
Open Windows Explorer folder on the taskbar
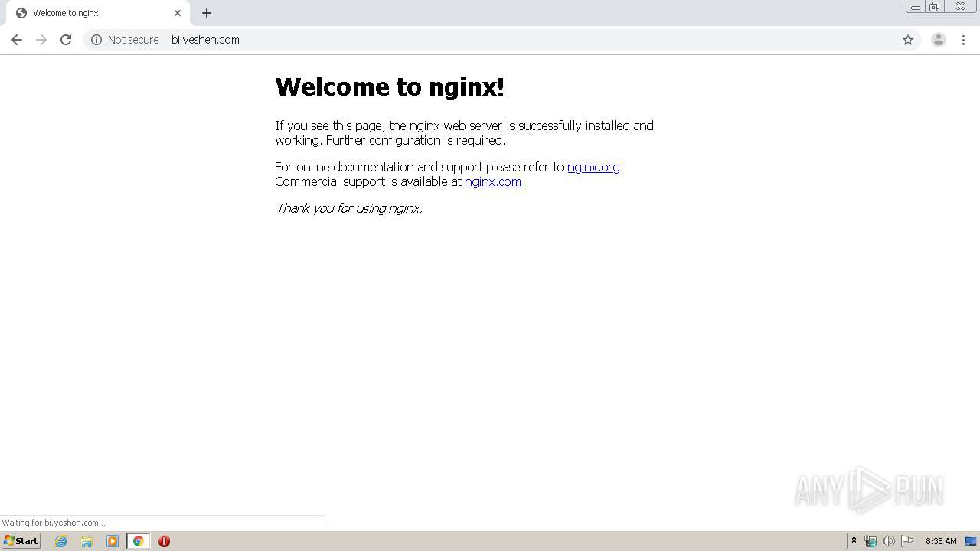pyautogui.click(x=87, y=541)
